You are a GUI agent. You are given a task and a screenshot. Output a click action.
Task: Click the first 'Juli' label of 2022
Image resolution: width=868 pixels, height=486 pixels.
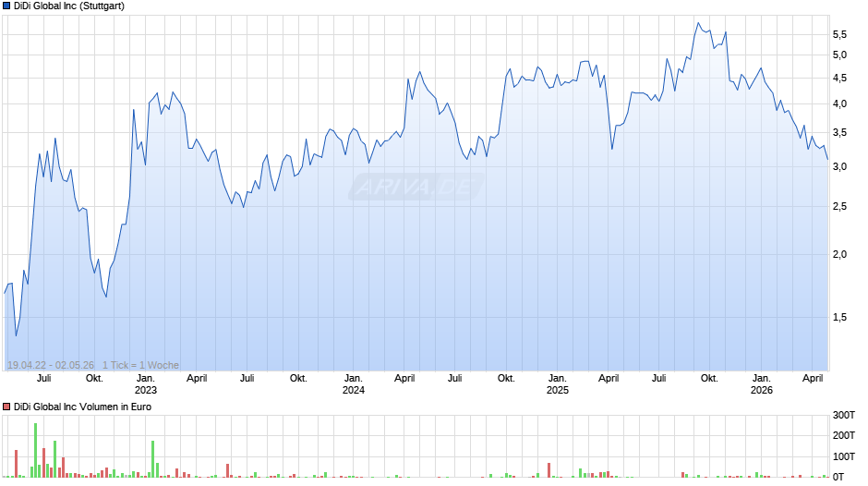click(x=43, y=379)
